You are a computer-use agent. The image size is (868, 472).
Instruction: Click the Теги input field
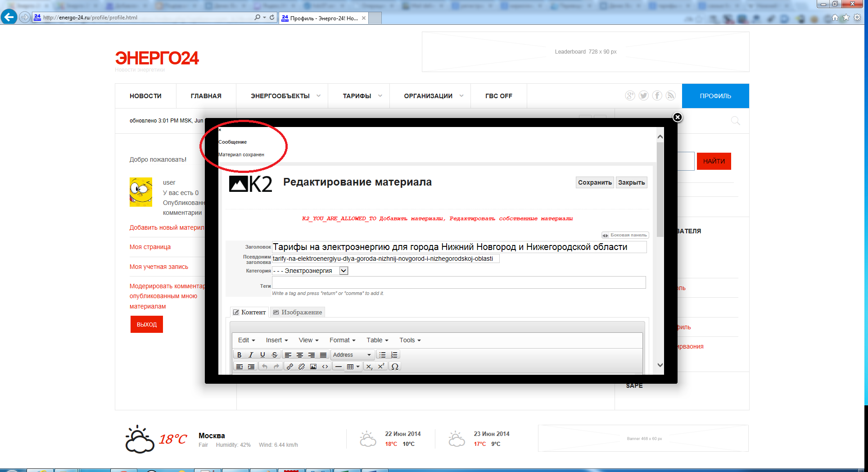click(x=459, y=282)
